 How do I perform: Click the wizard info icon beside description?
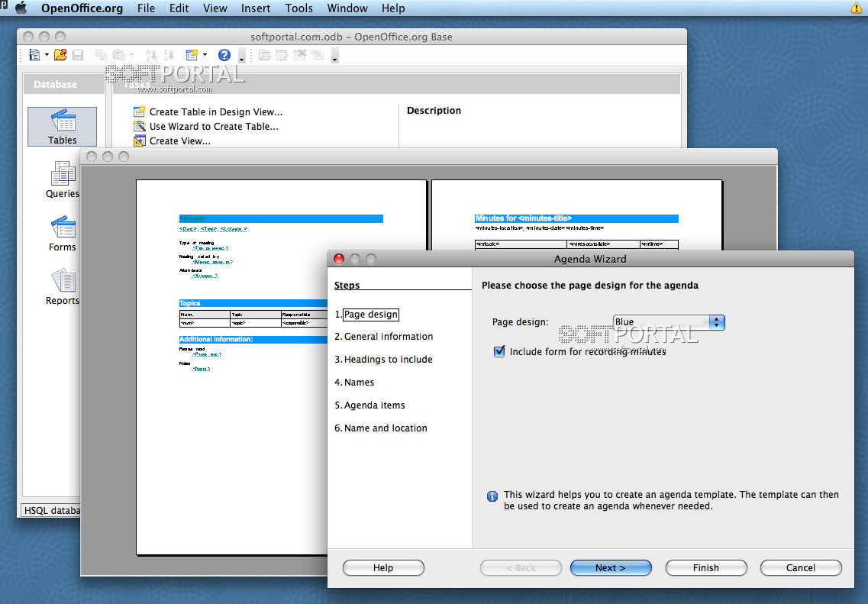coord(492,496)
